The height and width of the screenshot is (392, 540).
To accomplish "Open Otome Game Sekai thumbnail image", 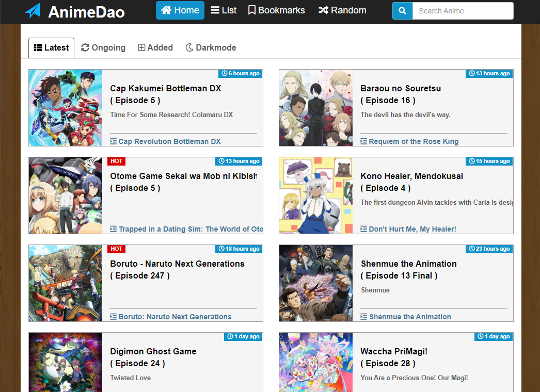I will coord(66,195).
